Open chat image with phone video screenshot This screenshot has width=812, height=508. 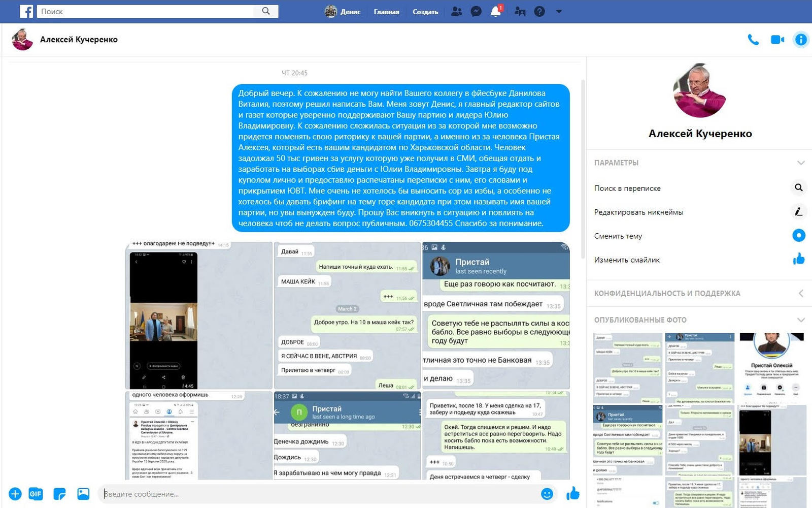click(x=198, y=315)
